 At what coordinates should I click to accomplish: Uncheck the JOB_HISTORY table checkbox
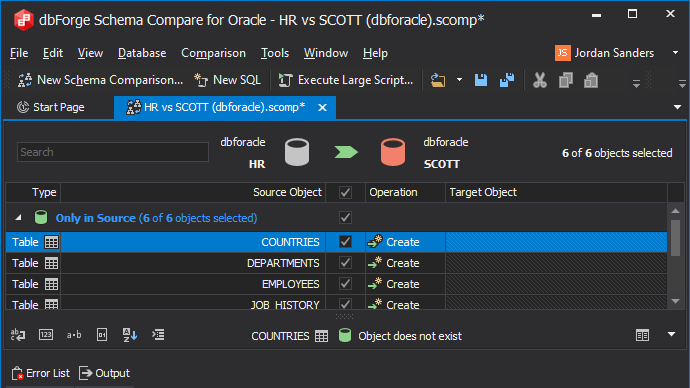pos(345,304)
